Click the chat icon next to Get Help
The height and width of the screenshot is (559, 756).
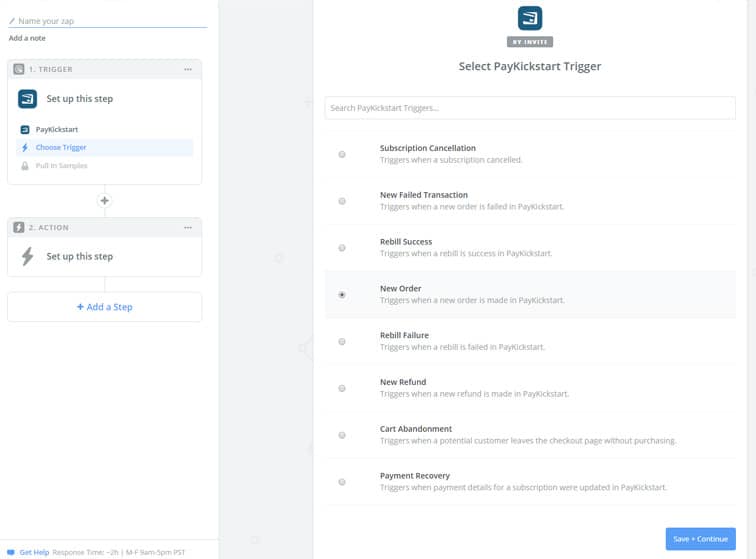click(11, 552)
